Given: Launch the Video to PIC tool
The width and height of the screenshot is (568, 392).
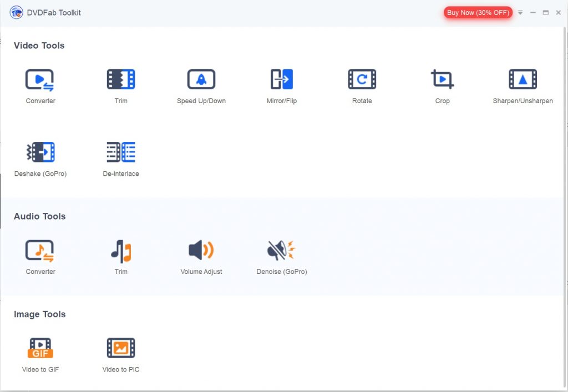Looking at the screenshot, I should point(121,348).
